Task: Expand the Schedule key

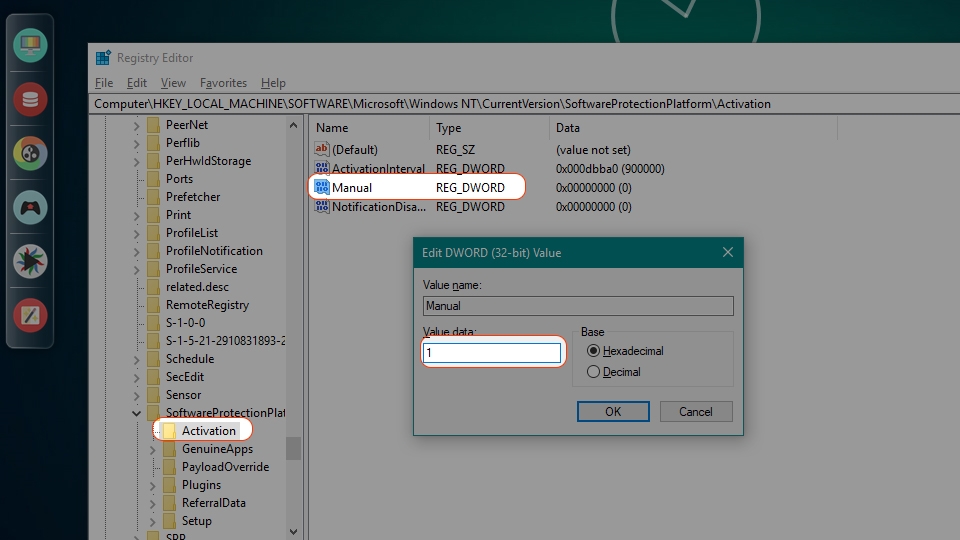Action: (x=137, y=359)
